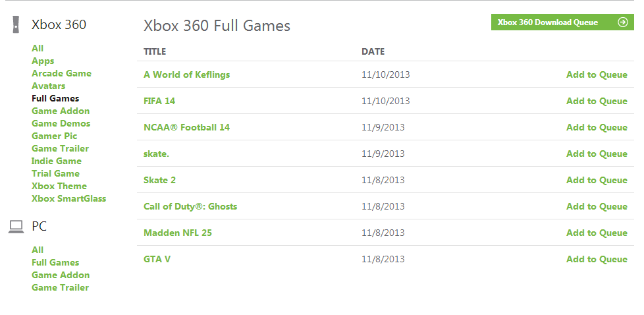Image resolution: width=644 pixels, height=315 pixels.
Task: Select Game Trailer under PC section
Action: pyautogui.click(x=61, y=287)
